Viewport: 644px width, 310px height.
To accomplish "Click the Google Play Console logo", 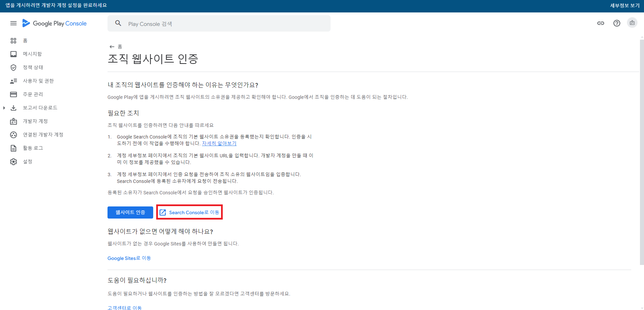I will 54,23.
